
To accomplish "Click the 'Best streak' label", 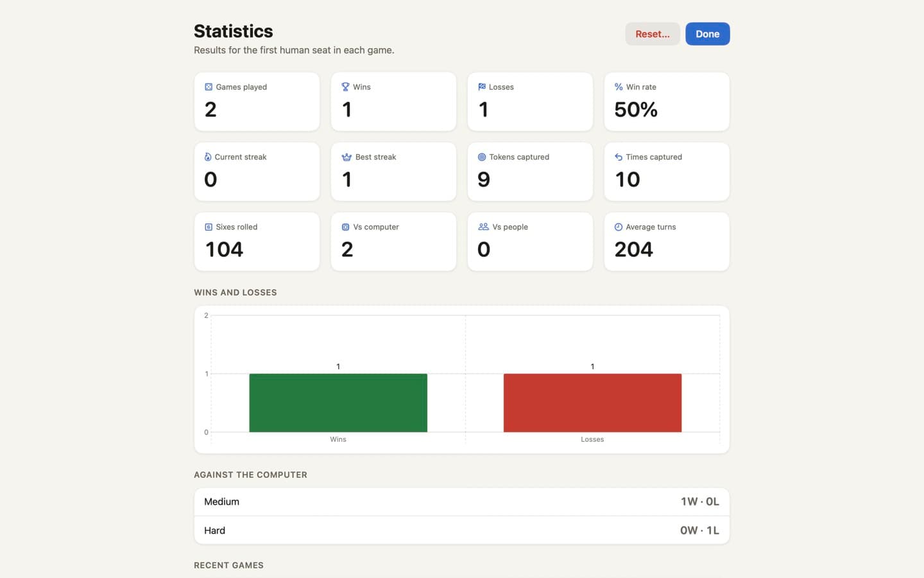I will click(375, 157).
